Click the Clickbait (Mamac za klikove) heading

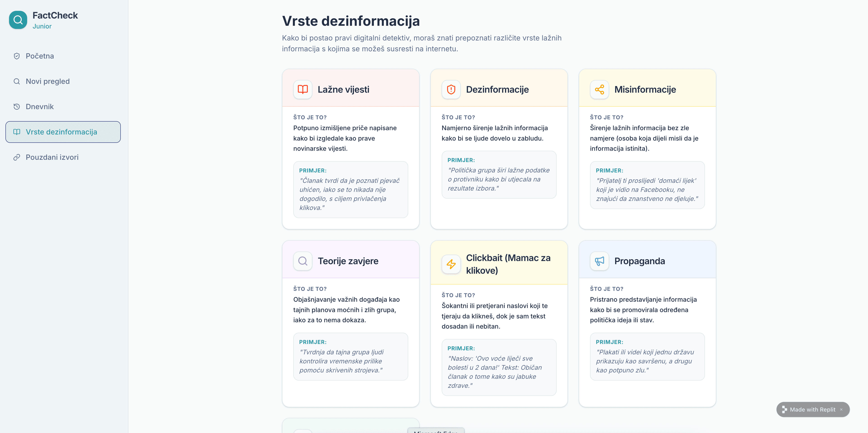click(508, 264)
